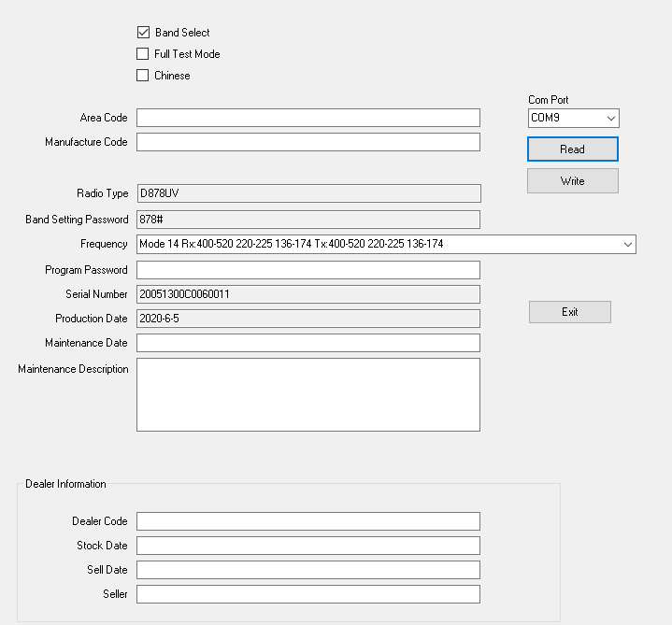Click the Maintenance Date input box

(x=308, y=343)
